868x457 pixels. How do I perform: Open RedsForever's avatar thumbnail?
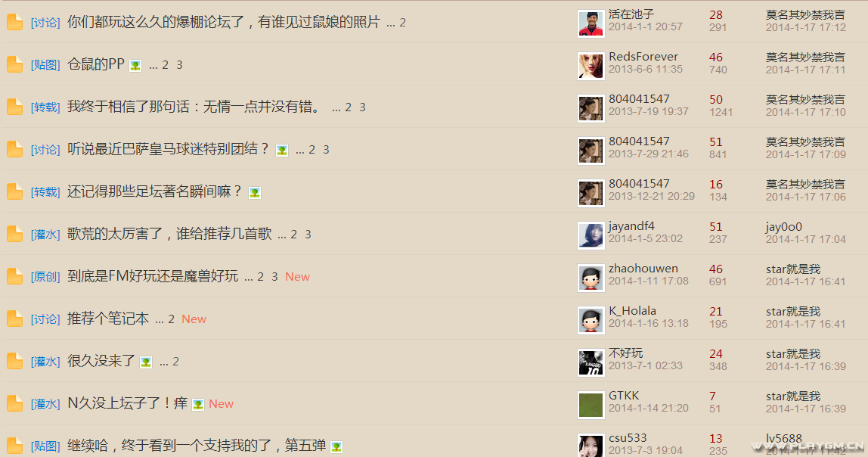[x=591, y=66]
